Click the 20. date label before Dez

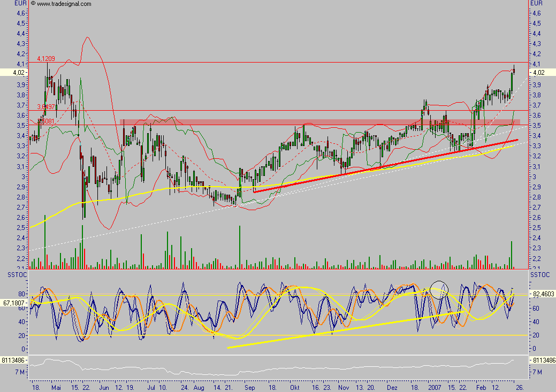(x=371, y=387)
